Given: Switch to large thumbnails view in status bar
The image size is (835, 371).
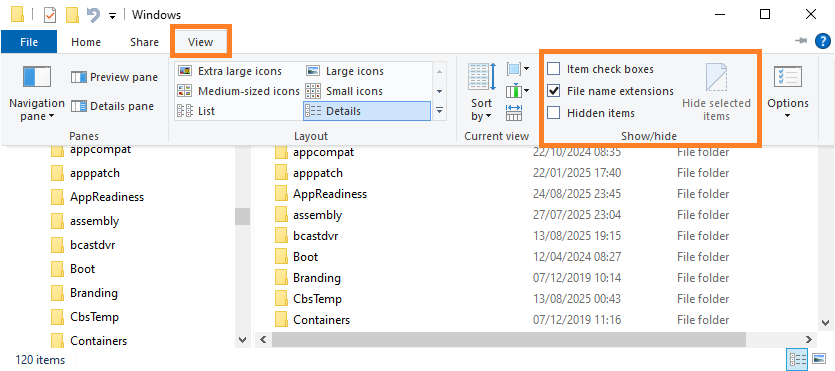Looking at the screenshot, I should point(818,359).
